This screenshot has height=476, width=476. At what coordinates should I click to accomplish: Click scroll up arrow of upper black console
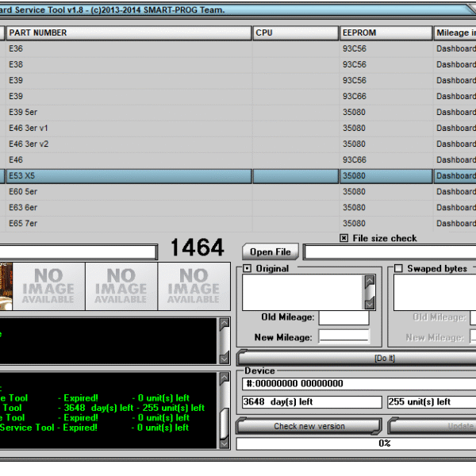[x=224, y=324]
